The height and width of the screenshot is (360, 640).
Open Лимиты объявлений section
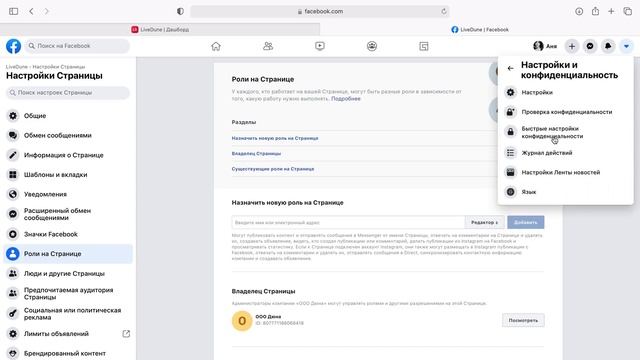click(68, 334)
